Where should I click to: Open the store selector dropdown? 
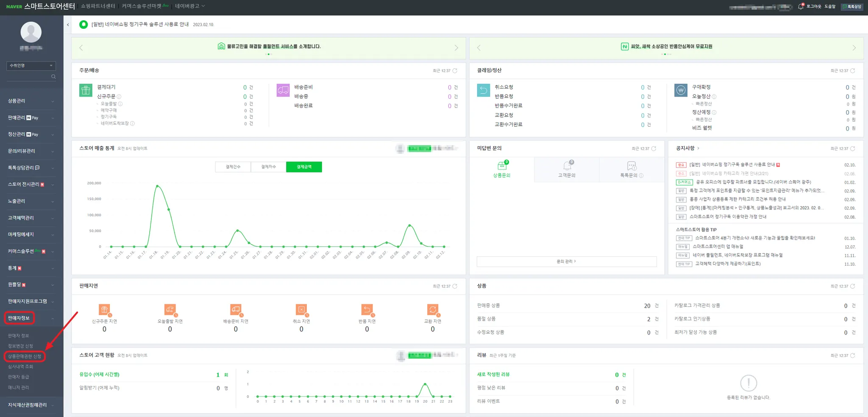coord(31,66)
